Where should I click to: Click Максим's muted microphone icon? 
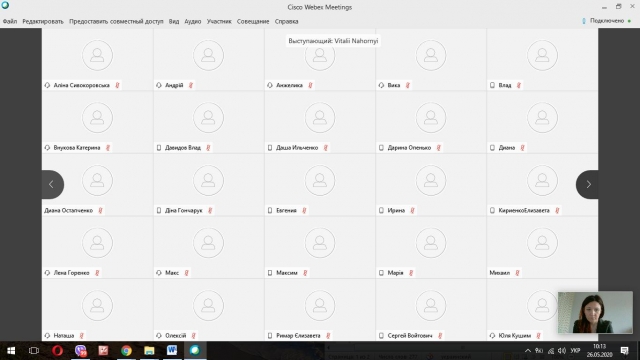(x=305, y=273)
